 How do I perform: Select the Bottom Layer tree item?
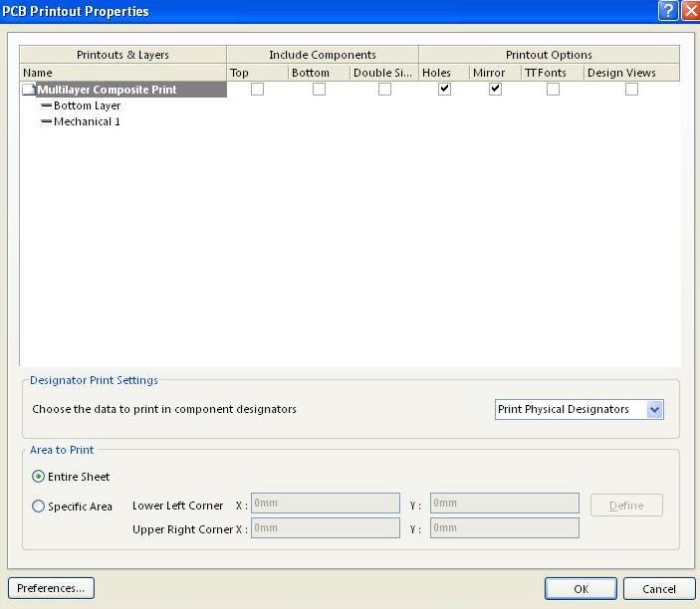[87, 105]
